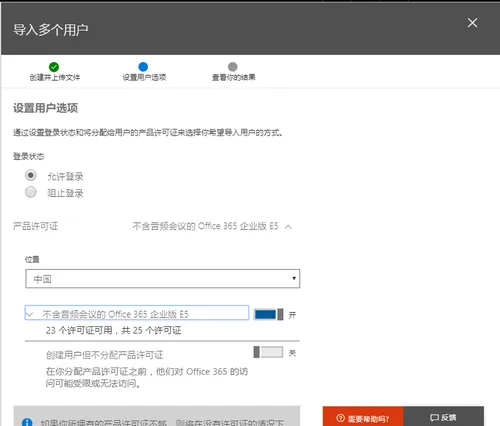Click 不含音频会议的 Office 365 企业版 E5 header text

[x=205, y=226]
